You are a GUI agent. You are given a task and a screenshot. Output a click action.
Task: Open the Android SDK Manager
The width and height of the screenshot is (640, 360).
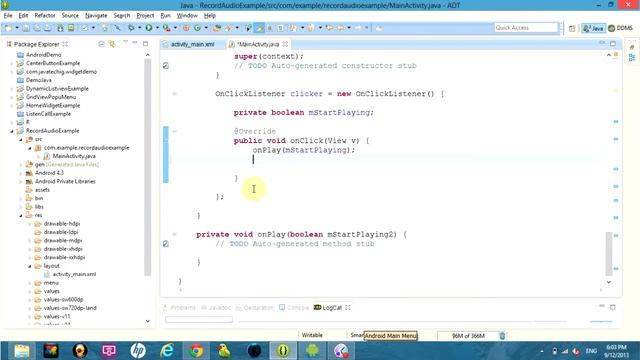[60, 28]
